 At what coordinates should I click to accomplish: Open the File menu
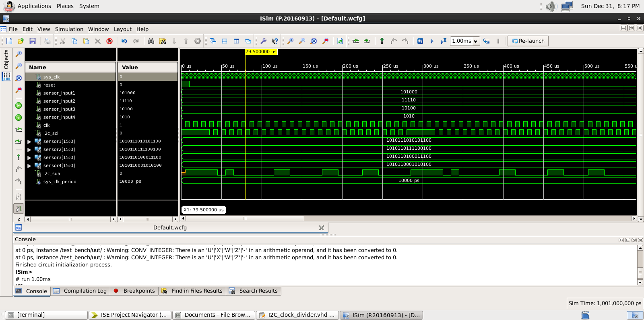pyautogui.click(x=13, y=29)
